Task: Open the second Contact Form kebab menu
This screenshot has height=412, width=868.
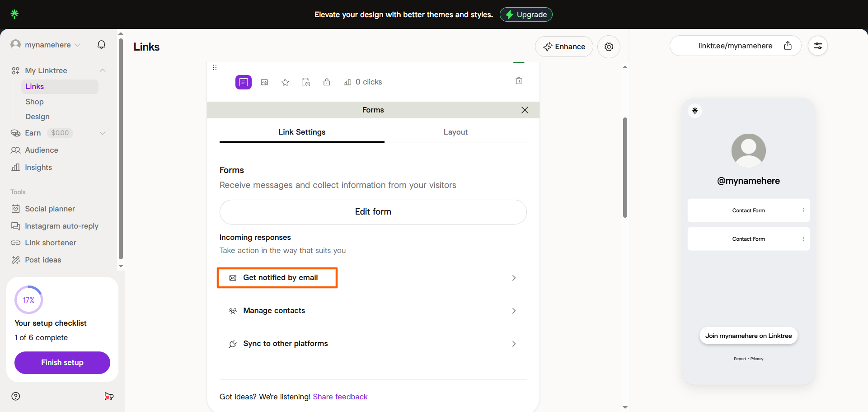Action: (803, 239)
